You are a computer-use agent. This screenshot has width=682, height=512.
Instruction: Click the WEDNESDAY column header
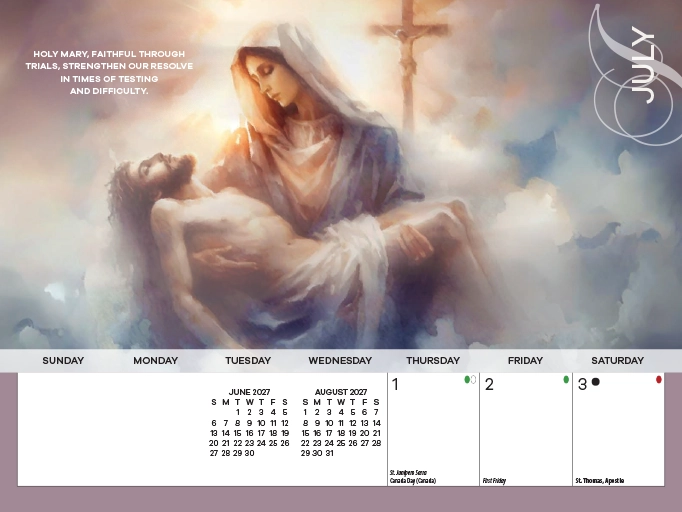[x=340, y=361]
